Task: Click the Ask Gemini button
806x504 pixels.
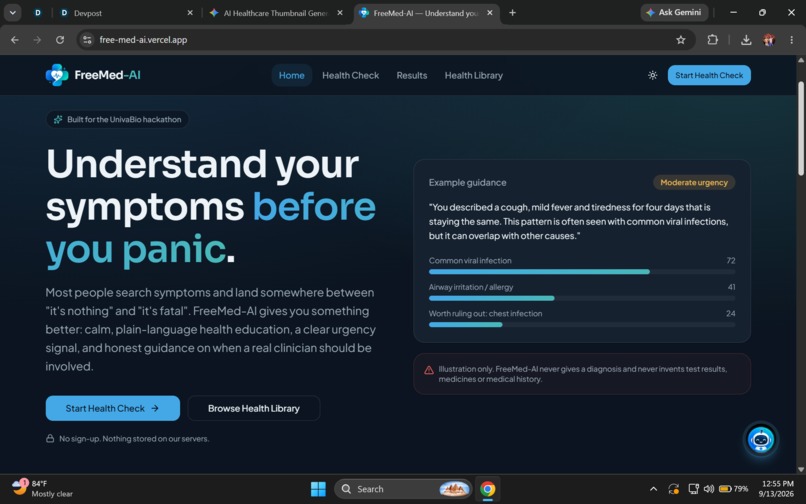Action: tap(674, 12)
